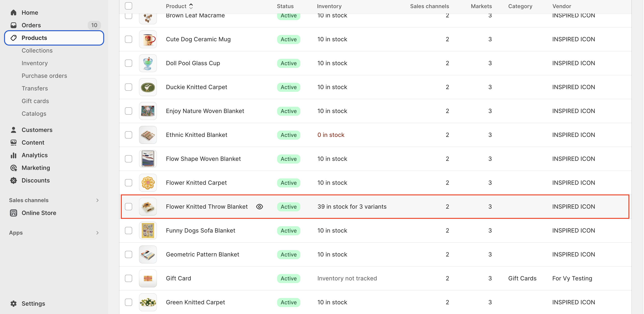
Task: Click the Marketing target icon
Action: (x=14, y=168)
